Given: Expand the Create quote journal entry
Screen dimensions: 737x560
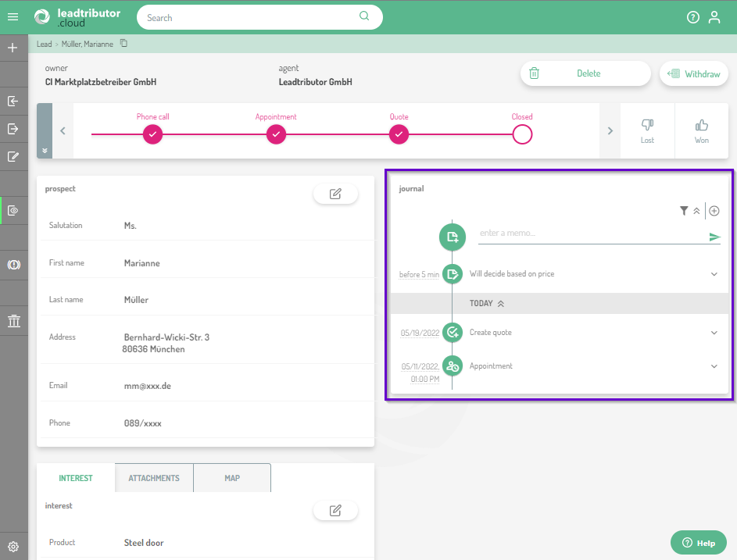Looking at the screenshot, I should [x=714, y=333].
